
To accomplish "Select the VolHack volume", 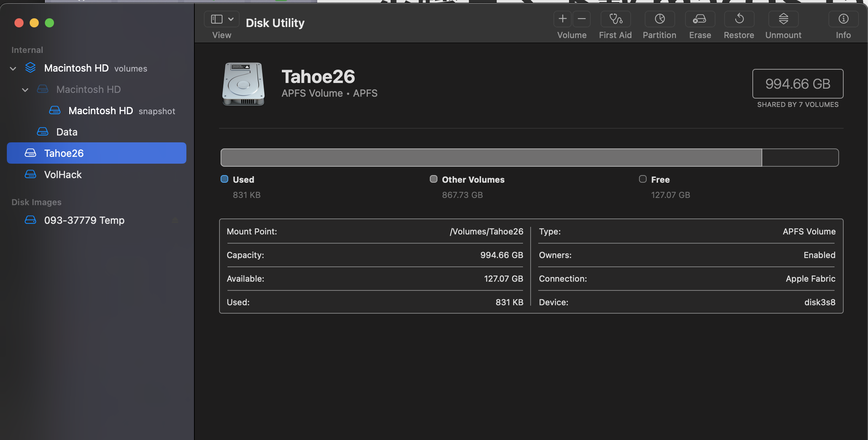I will tap(63, 175).
